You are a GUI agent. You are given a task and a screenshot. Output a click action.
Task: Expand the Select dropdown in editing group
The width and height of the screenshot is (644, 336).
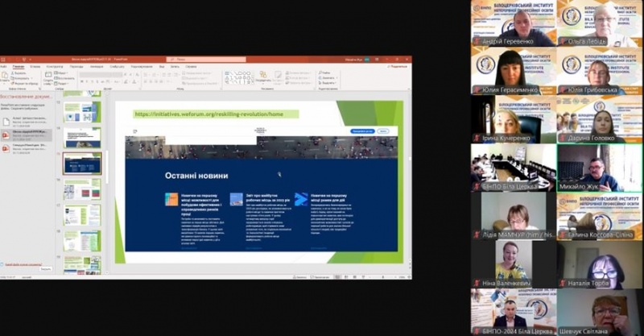point(336,83)
